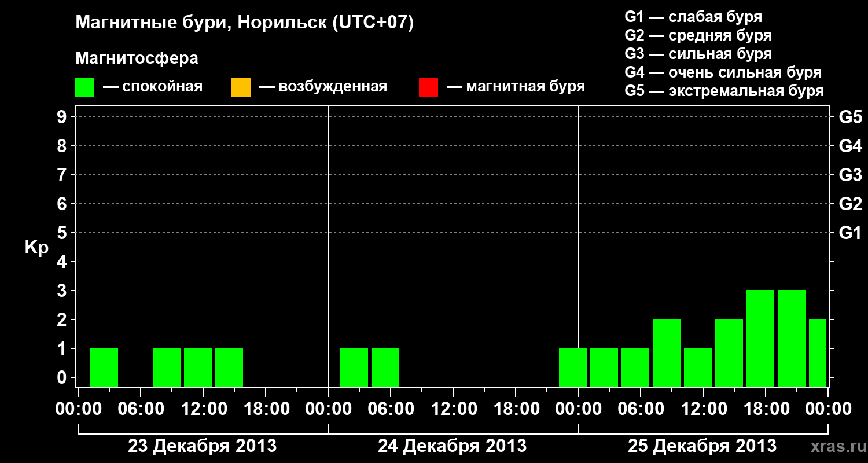This screenshot has width=868, height=463.
Task: Click the 'G5 — экстремальная буря' legend line
Action: pyautogui.click(x=724, y=91)
